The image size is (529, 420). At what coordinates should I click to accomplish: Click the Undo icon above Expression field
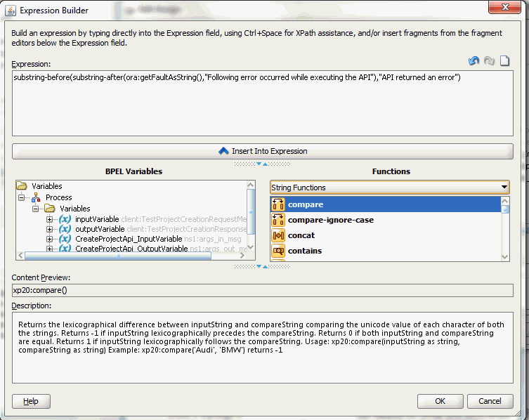pos(474,60)
